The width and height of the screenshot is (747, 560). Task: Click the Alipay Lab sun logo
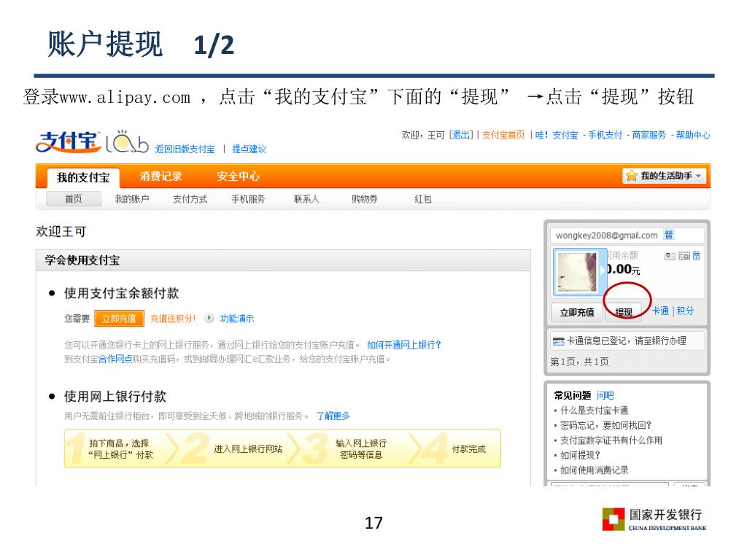[x=127, y=141]
